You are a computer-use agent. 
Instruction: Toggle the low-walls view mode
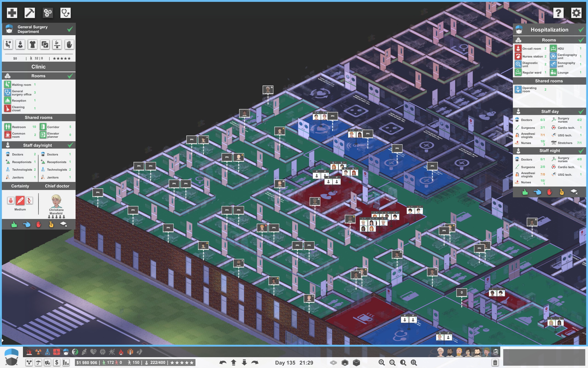(x=345, y=363)
